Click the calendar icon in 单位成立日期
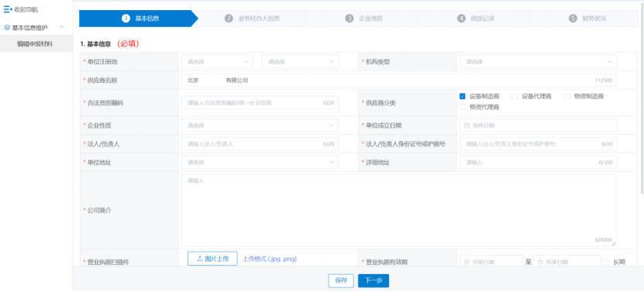The height and width of the screenshot is (292, 644). pyautogui.click(x=467, y=125)
